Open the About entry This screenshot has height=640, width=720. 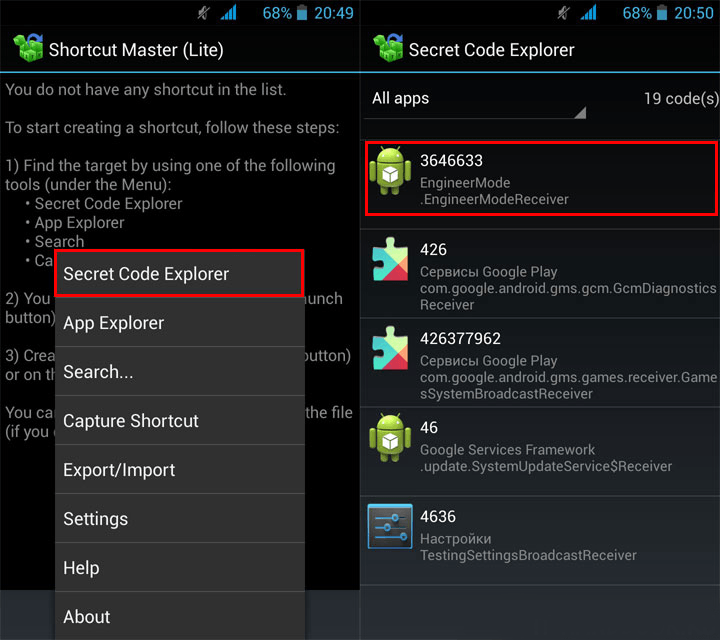point(180,616)
